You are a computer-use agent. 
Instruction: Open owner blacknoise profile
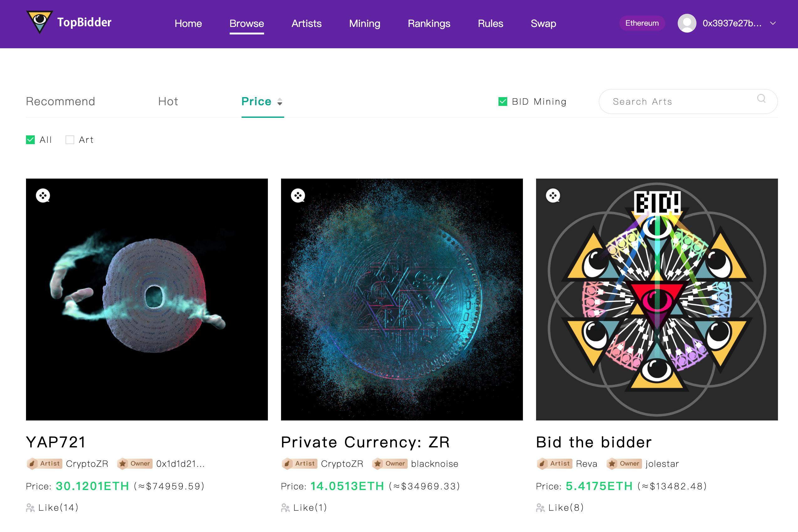tap(435, 463)
